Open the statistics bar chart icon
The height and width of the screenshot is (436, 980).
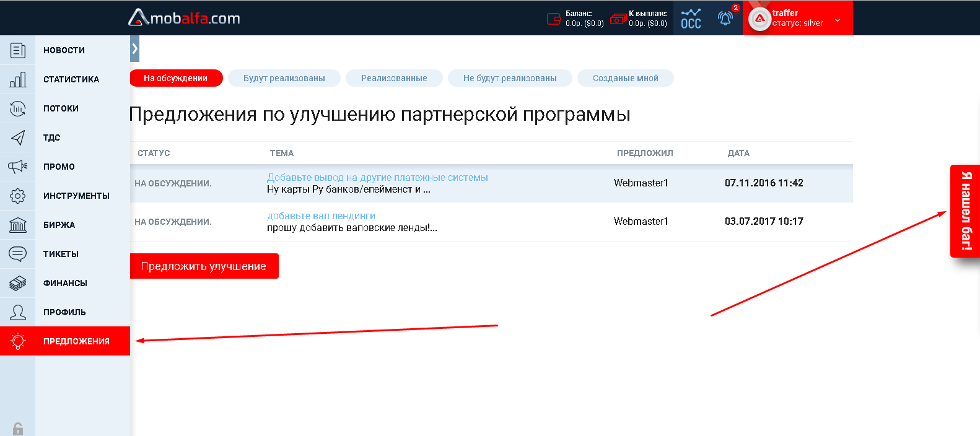coord(17,79)
